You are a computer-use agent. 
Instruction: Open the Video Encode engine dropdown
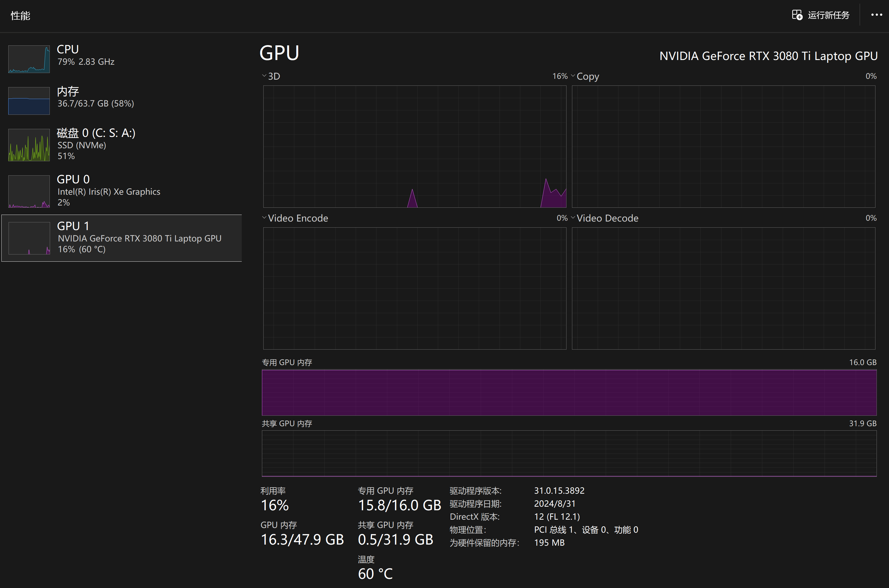[x=264, y=218]
